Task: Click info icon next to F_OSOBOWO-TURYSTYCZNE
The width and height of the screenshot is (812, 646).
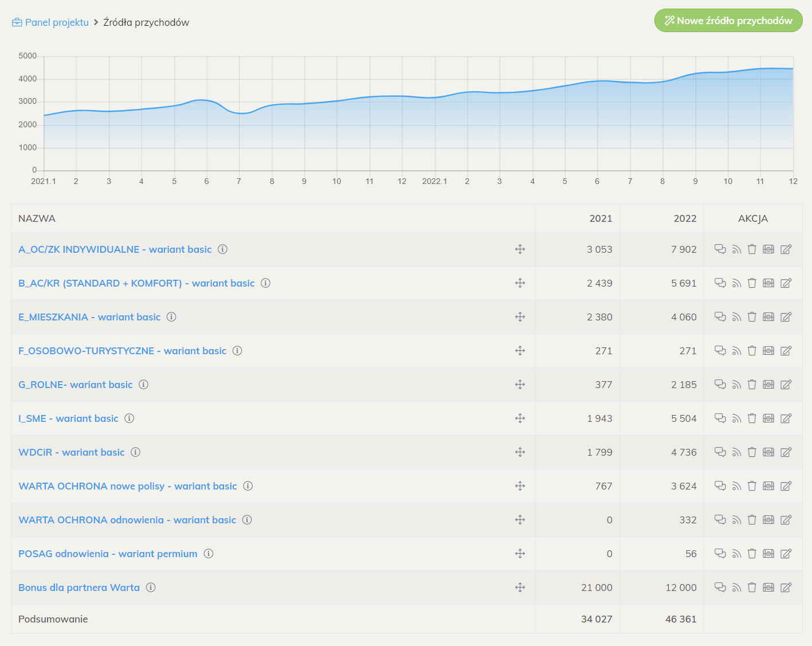Action: [237, 351]
